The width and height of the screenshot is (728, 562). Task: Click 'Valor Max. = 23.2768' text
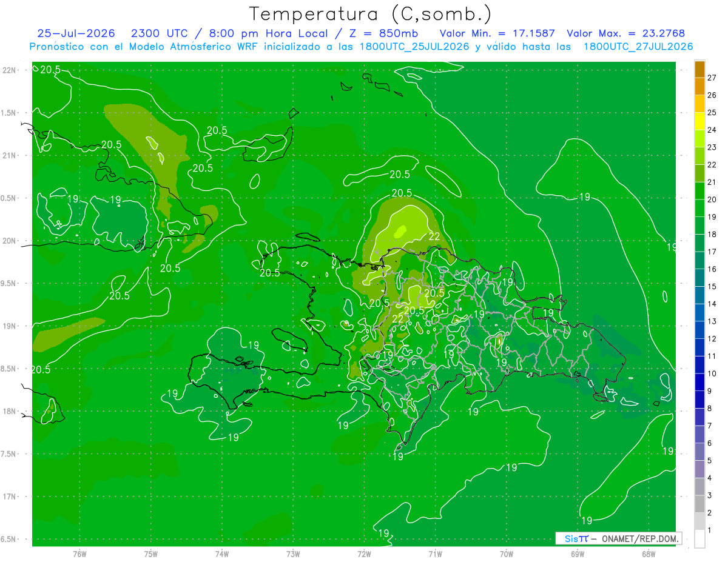tap(625, 33)
